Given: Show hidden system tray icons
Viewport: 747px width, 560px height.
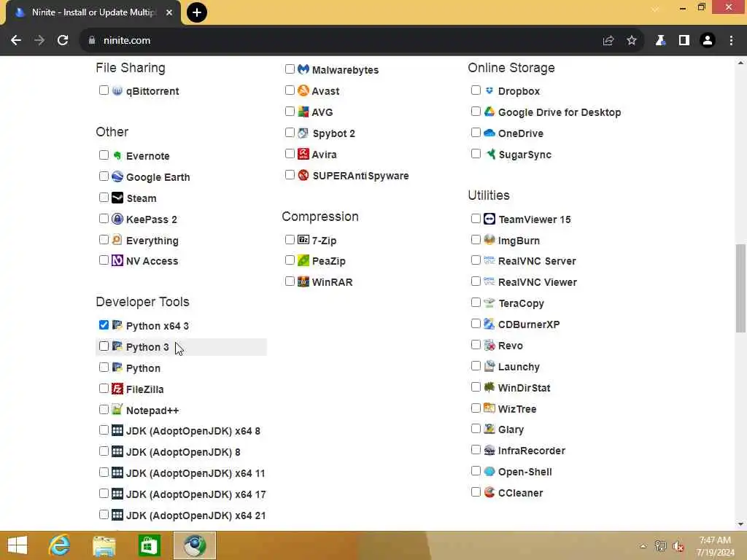Looking at the screenshot, I should tap(643, 546).
